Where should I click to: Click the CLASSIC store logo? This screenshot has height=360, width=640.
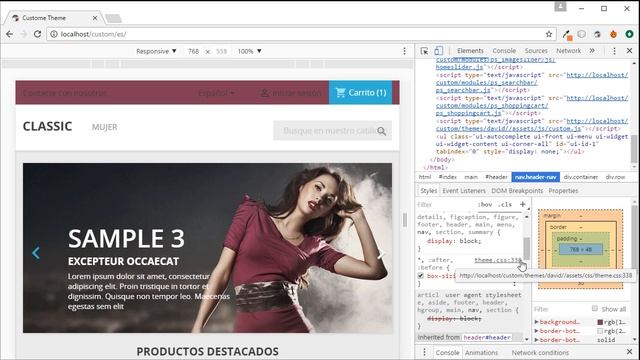47,127
